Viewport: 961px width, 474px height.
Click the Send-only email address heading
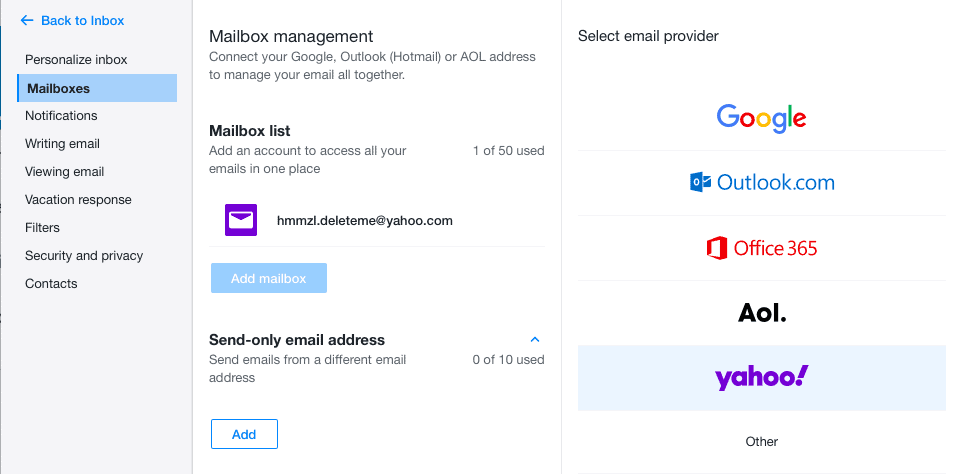(297, 340)
